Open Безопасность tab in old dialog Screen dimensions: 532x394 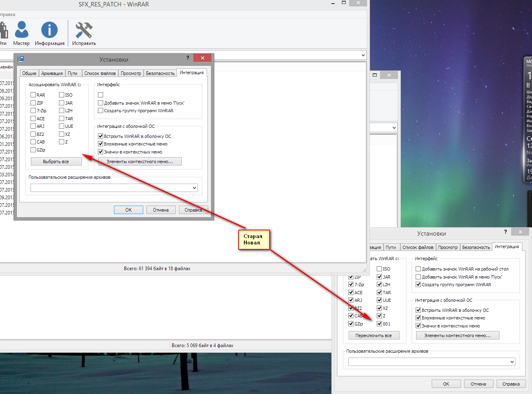pyautogui.click(x=160, y=73)
